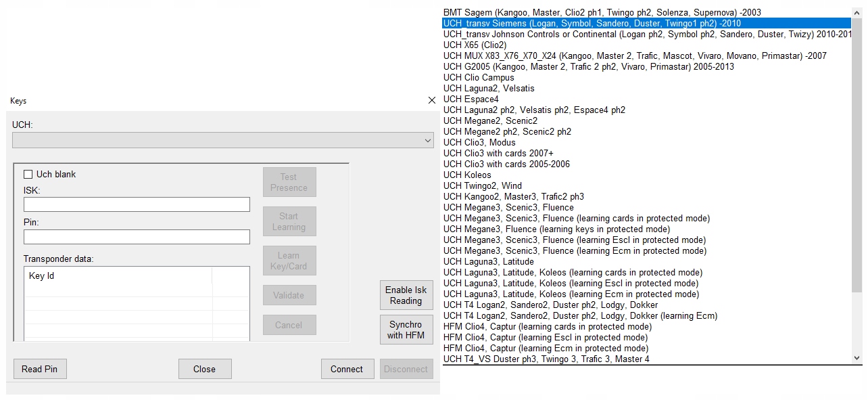Select UCH T4_VS Duster ph3, Twingo 3 entry
The image size is (868, 400).
tap(647, 359)
